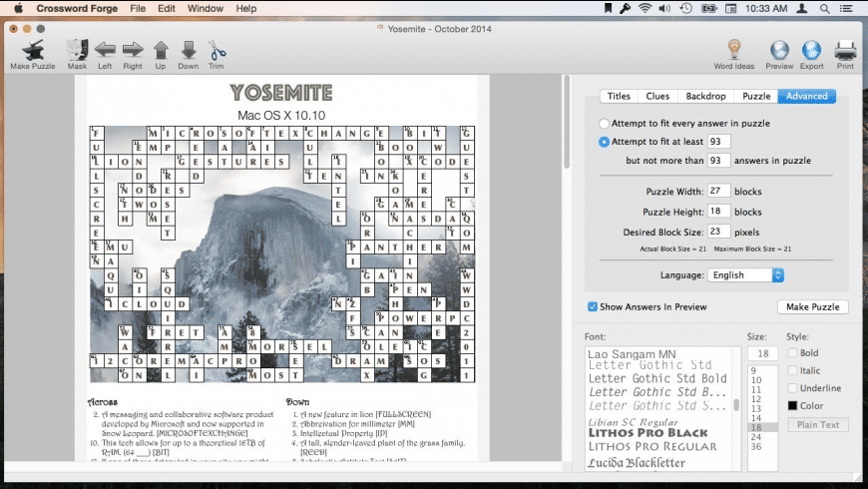
Task: Click the 'not more than' answers field
Action: click(x=718, y=161)
